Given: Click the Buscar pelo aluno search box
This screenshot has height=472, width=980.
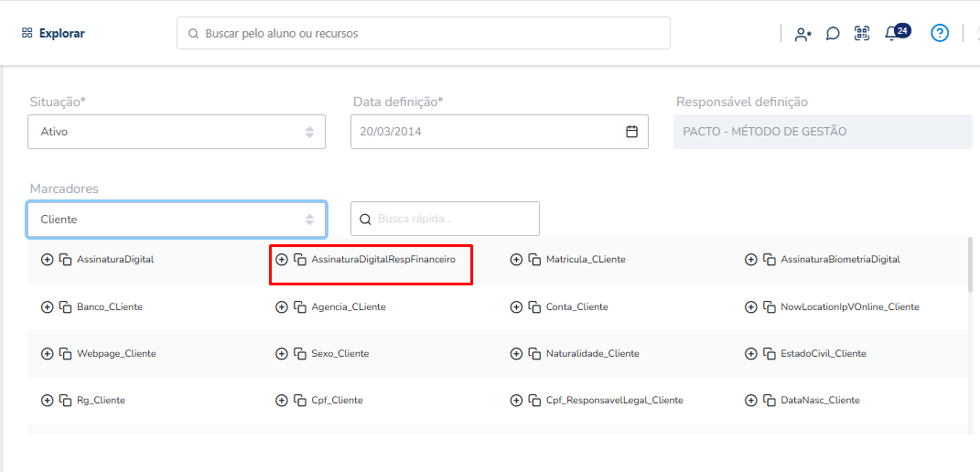Looking at the screenshot, I should (423, 33).
